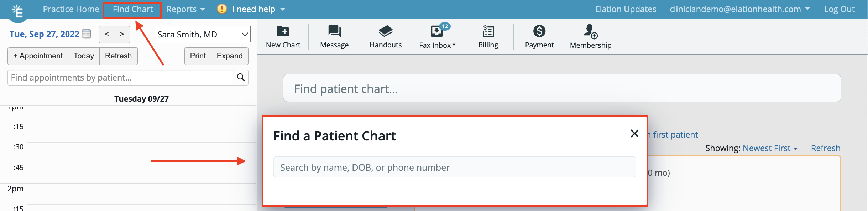This screenshot has width=868, height=211.
Task: Click the Log Out link
Action: tap(840, 9)
